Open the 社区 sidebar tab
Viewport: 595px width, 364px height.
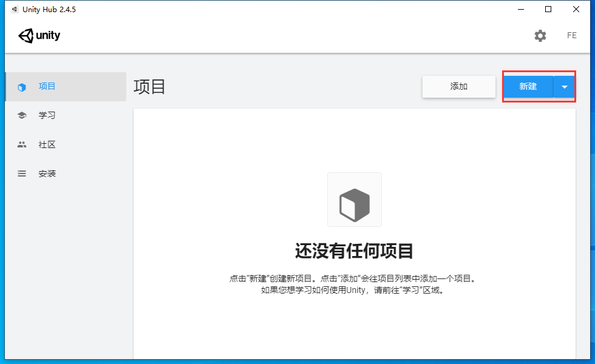(66, 144)
